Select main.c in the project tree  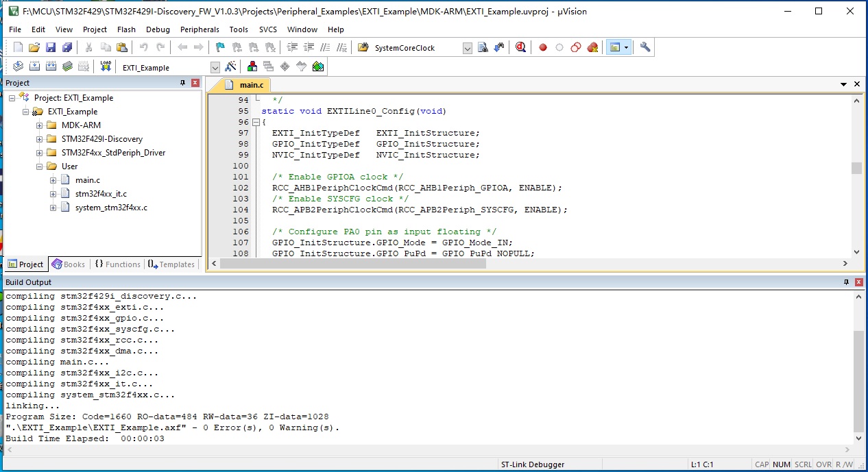[x=88, y=180]
